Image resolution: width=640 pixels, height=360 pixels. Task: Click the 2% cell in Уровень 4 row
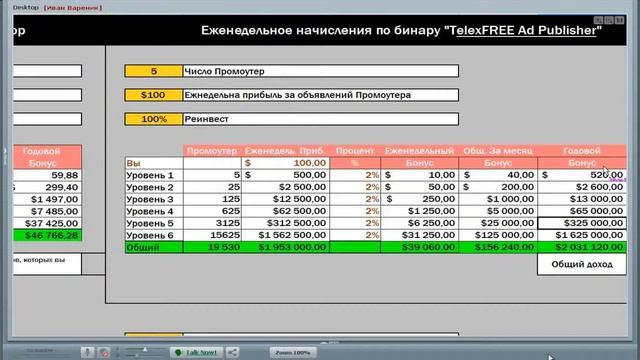[355, 211]
